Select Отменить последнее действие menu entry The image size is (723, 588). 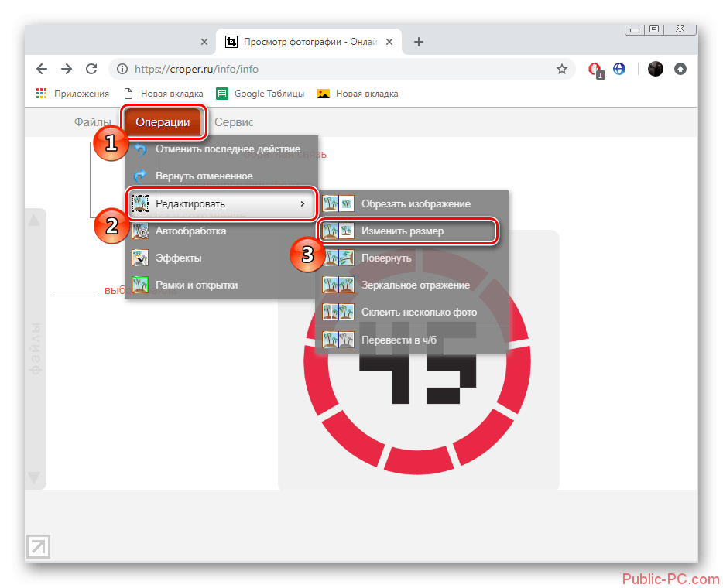(221, 149)
